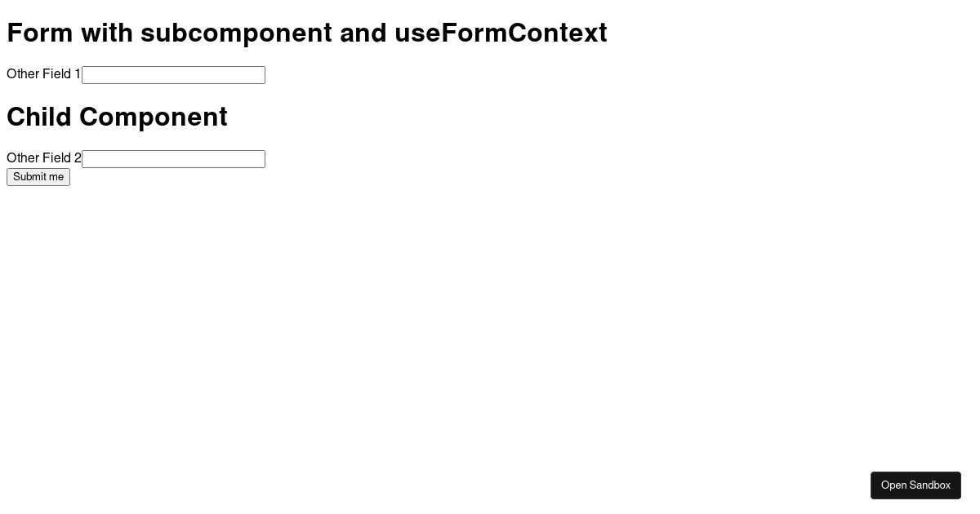Click the Child Component heading

pos(117,117)
